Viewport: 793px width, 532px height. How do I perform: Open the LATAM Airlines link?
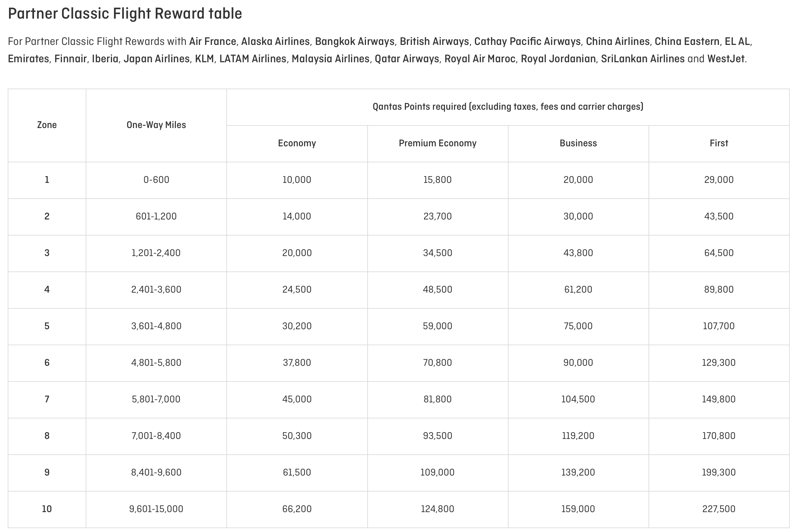253,59
